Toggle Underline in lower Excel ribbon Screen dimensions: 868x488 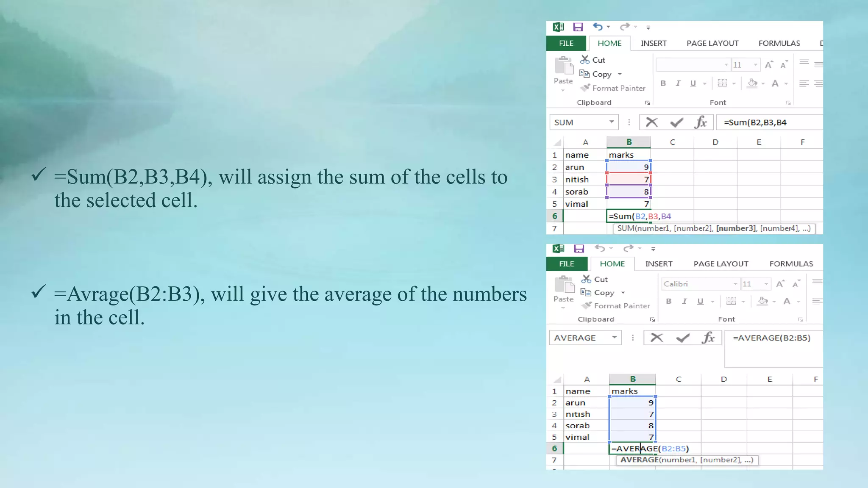point(700,301)
